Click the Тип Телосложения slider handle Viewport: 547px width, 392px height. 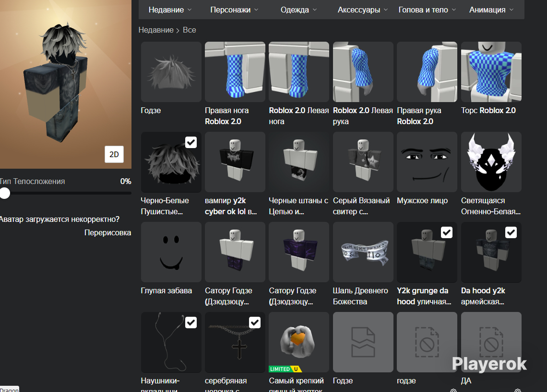pyautogui.click(x=5, y=193)
